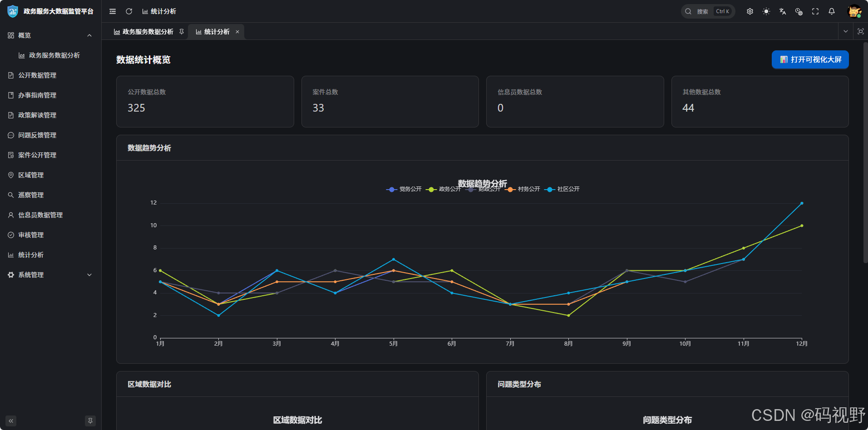The height and width of the screenshot is (430, 868).
Task: Collapse sidebar with double-chevron icon
Action: pos(11,421)
